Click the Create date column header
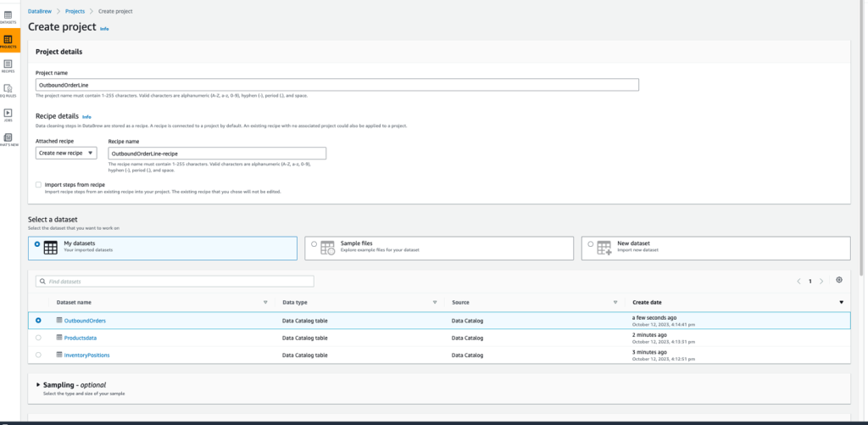Screen dimensions: 868x425 coord(647,303)
